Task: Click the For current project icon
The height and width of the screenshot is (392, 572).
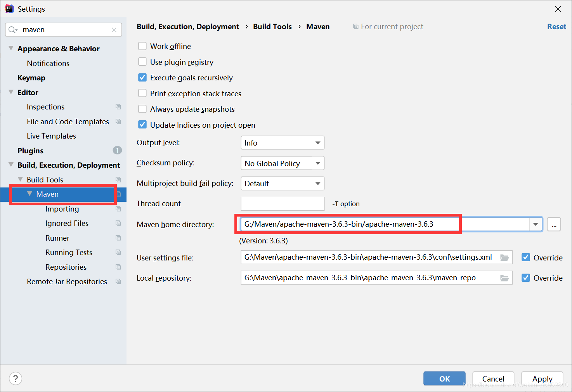Action: 355,26
